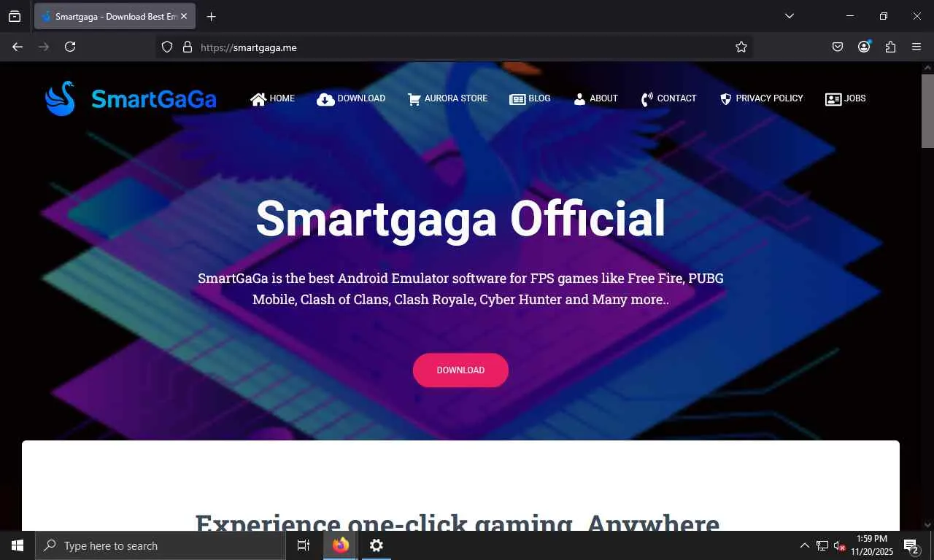The height and width of the screenshot is (560, 934).
Task: Click the page vertical scrollbar thumb
Action: click(x=927, y=109)
